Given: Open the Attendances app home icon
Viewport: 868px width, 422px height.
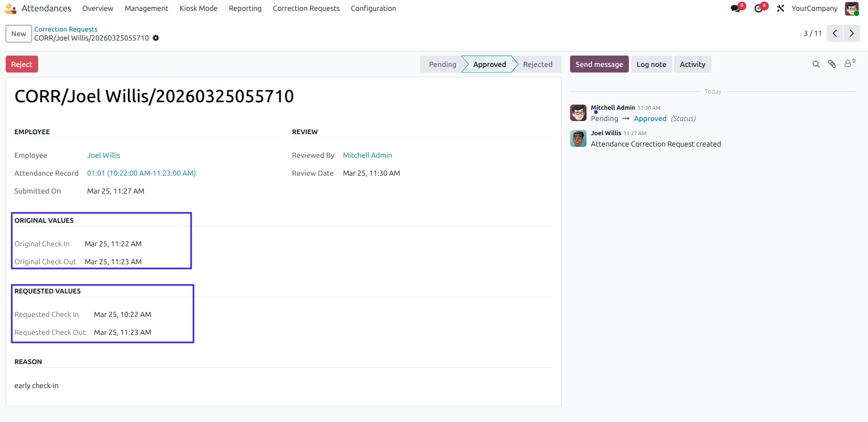Looking at the screenshot, I should pos(11,8).
